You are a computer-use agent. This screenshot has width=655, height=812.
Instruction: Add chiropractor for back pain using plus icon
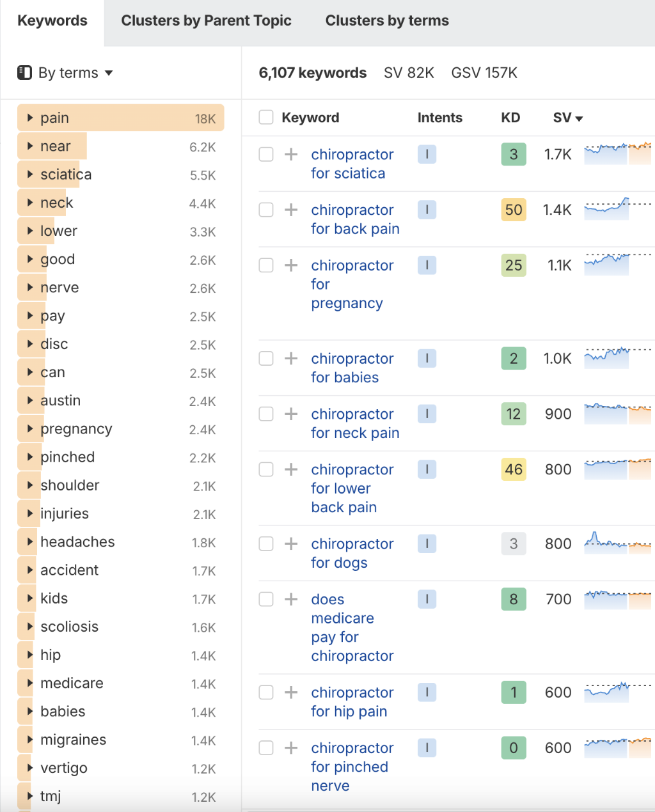(x=291, y=210)
